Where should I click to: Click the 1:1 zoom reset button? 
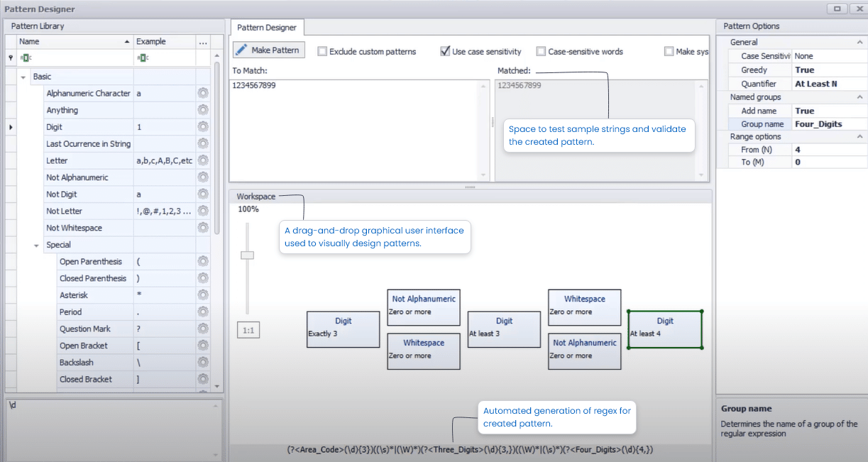pyautogui.click(x=248, y=329)
